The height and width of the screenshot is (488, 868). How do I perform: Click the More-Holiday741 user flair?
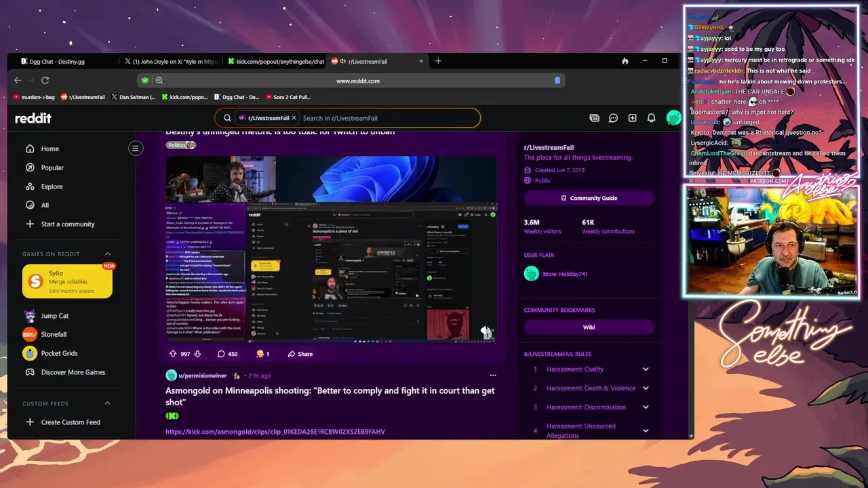(565, 274)
